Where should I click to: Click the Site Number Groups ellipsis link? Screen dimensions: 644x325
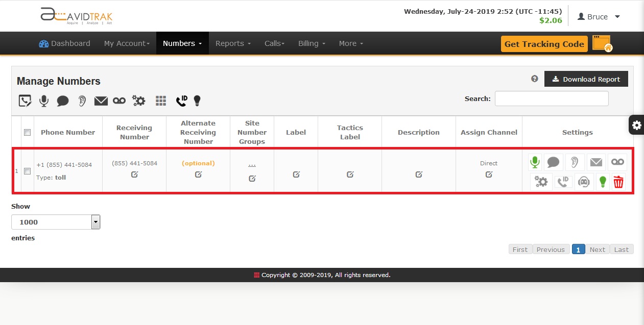[x=252, y=164]
